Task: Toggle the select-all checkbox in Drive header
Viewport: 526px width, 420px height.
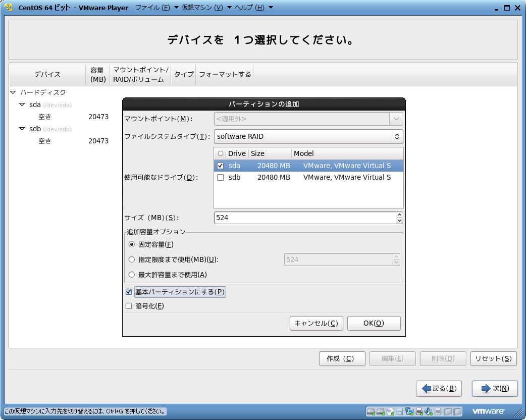Action: point(221,153)
